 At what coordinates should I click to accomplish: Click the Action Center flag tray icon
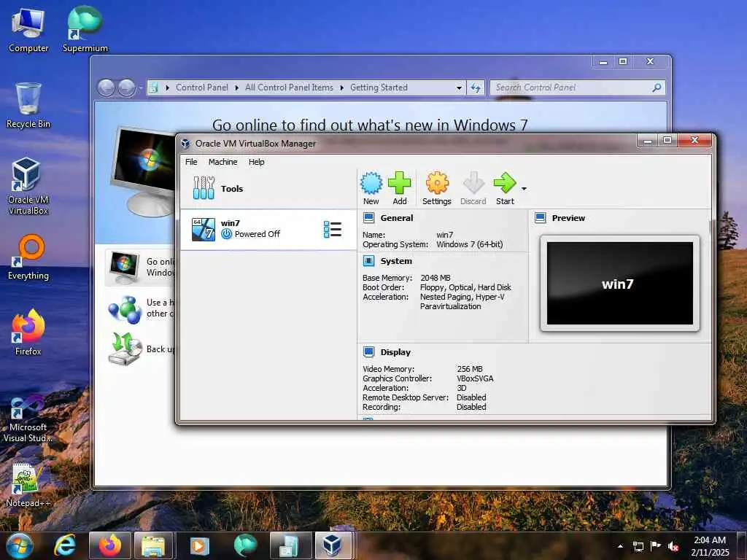tap(656, 546)
